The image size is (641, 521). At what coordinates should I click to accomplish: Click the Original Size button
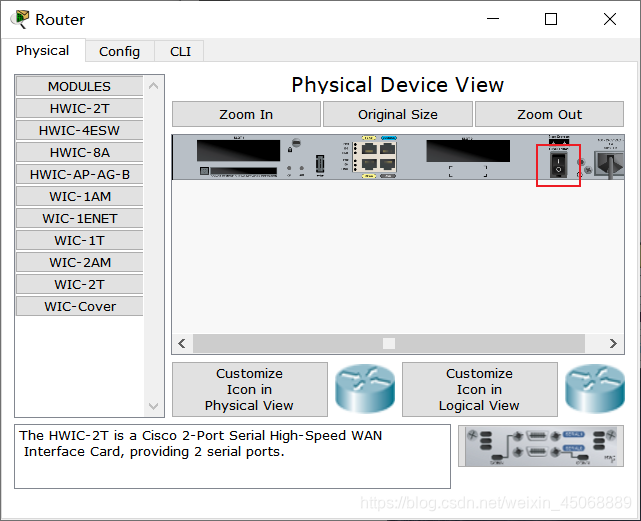[398, 115]
